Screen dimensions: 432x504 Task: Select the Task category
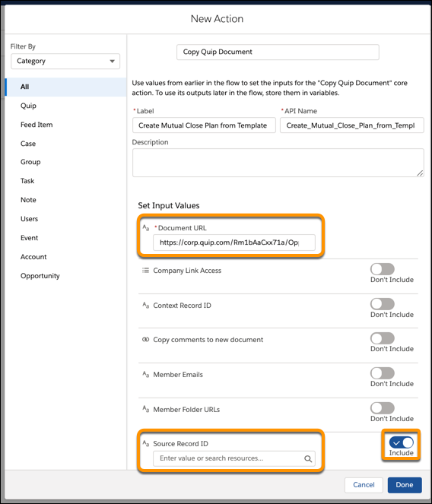[x=27, y=181]
